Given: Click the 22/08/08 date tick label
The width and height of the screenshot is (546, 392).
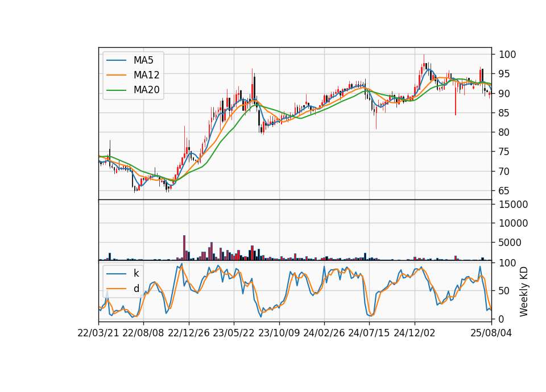Looking at the screenshot, I should click(143, 333).
